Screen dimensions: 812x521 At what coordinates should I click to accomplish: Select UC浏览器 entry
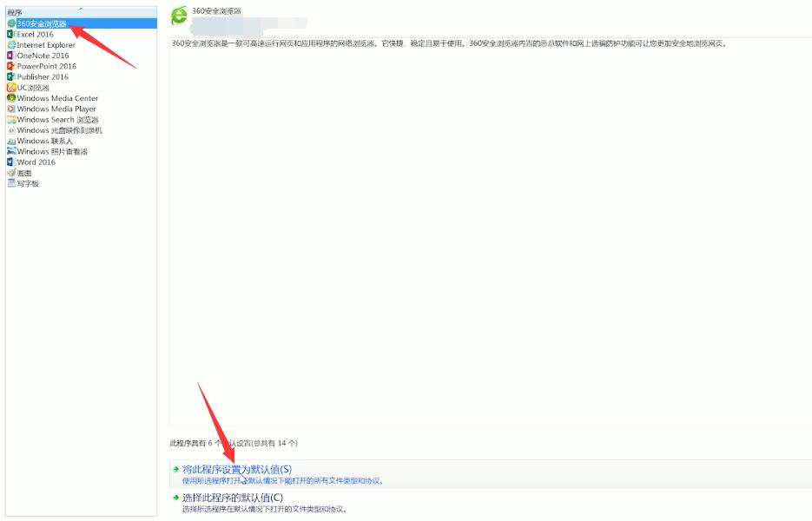[33, 88]
